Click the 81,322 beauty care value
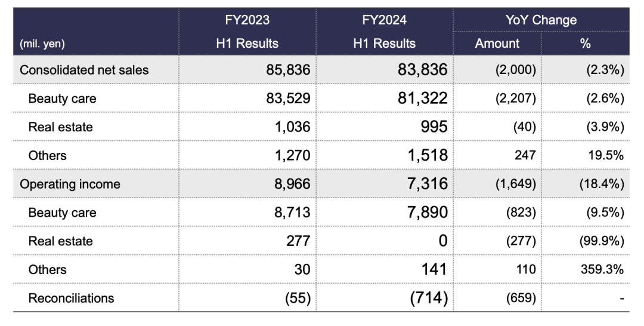This screenshot has height=326, width=644. pos(422,99)
